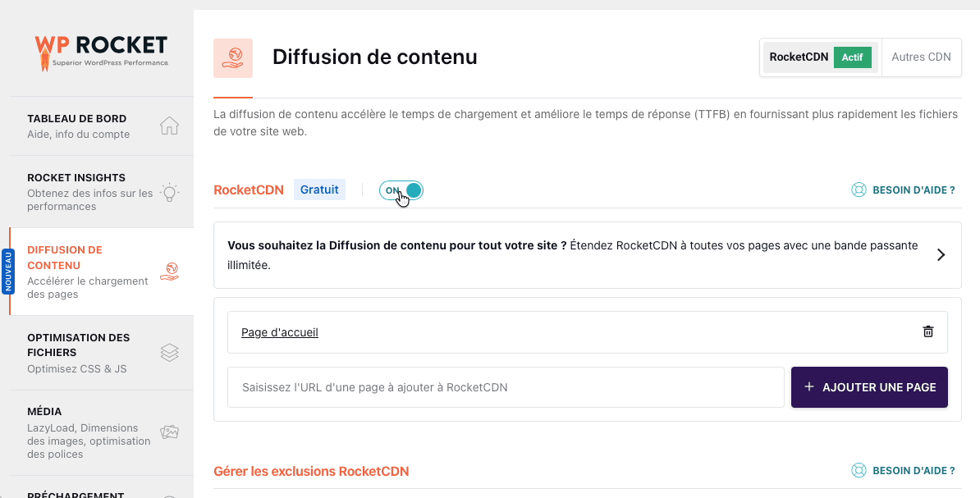Select the RocketCDN Actif tab

coord(821,57)
